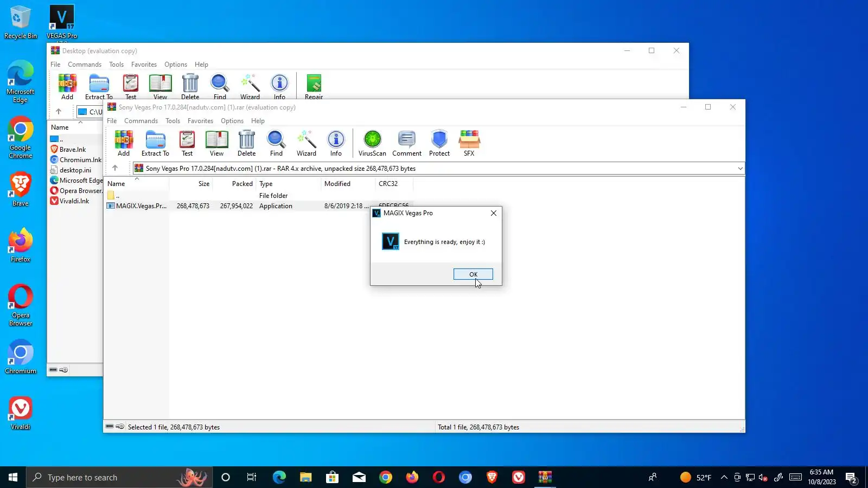This screenshot has width=868, height=488.
Task: Click Extract To in Sony Vegas archive window
Action: 155,144
